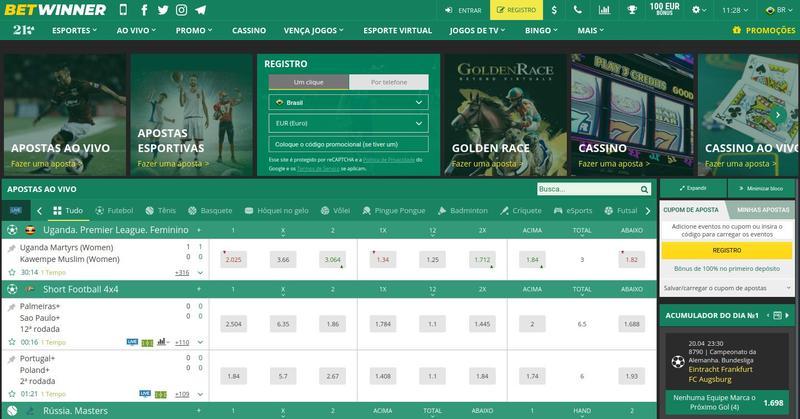This screenshot has width=800, height=419.
Task: Select the Pingue Pongue filter
Action: 393,211
